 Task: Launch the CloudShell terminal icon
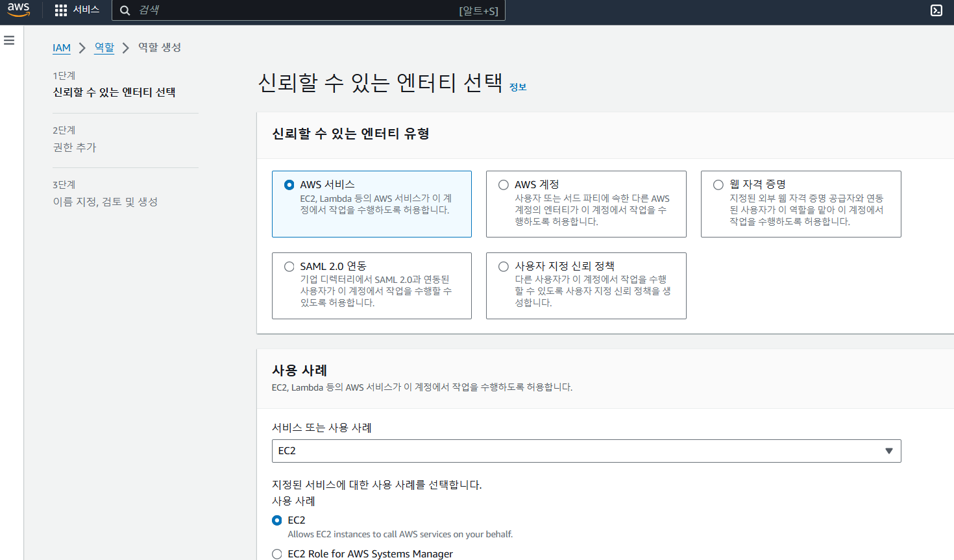pyautogui.click(x=936, y=10)
